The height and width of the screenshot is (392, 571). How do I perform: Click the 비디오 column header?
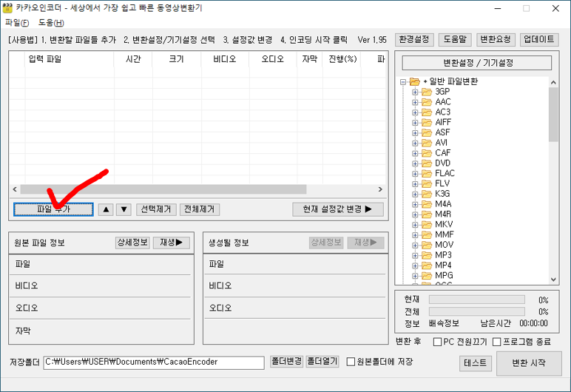coord(225,59)
